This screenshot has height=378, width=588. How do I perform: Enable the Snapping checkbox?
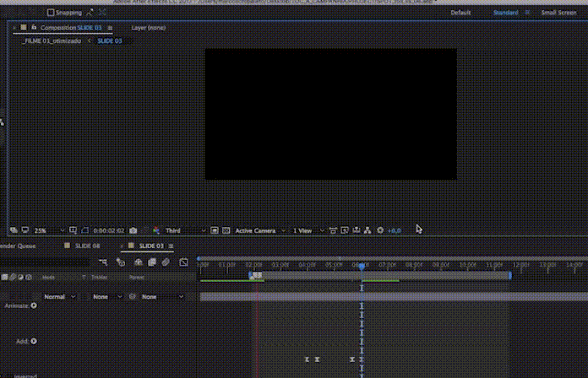click(x=51, y=13)
